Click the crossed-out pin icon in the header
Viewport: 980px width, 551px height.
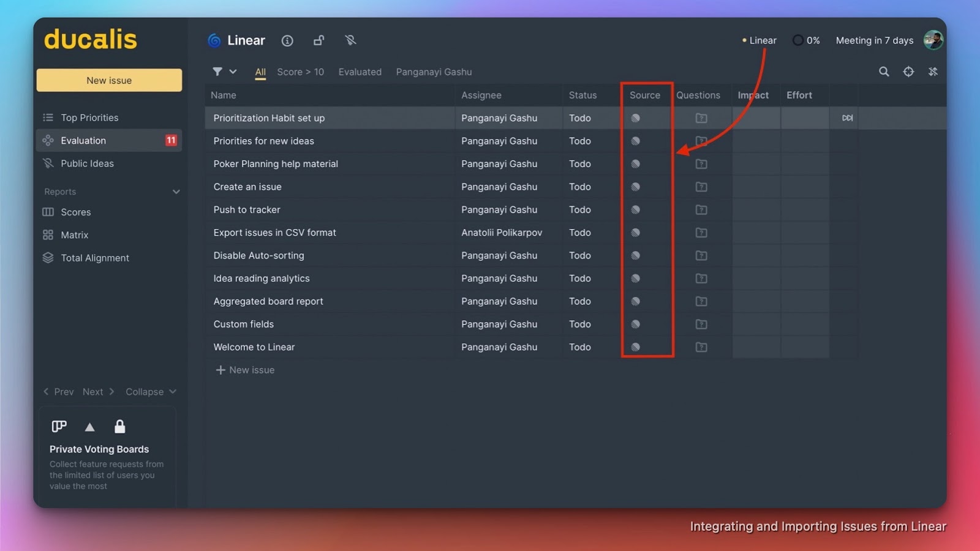tap(350, 40)
